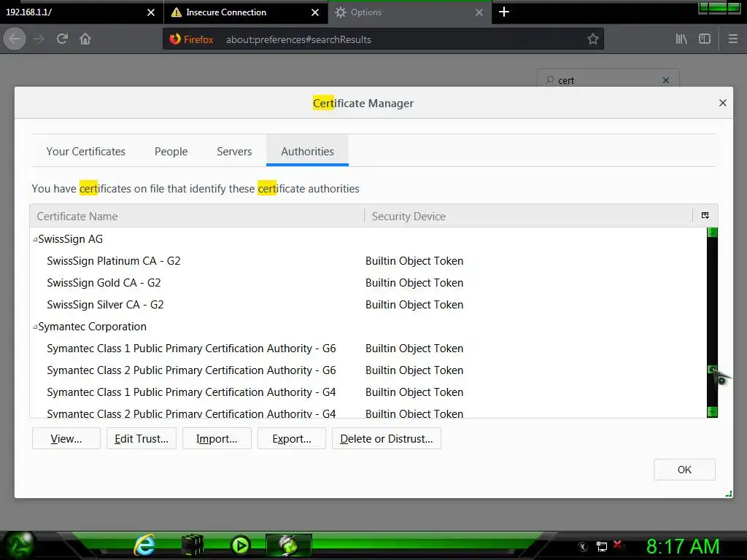Sort by the Certificate Name column header
The image size is (747, 560).
click(197, 216)
